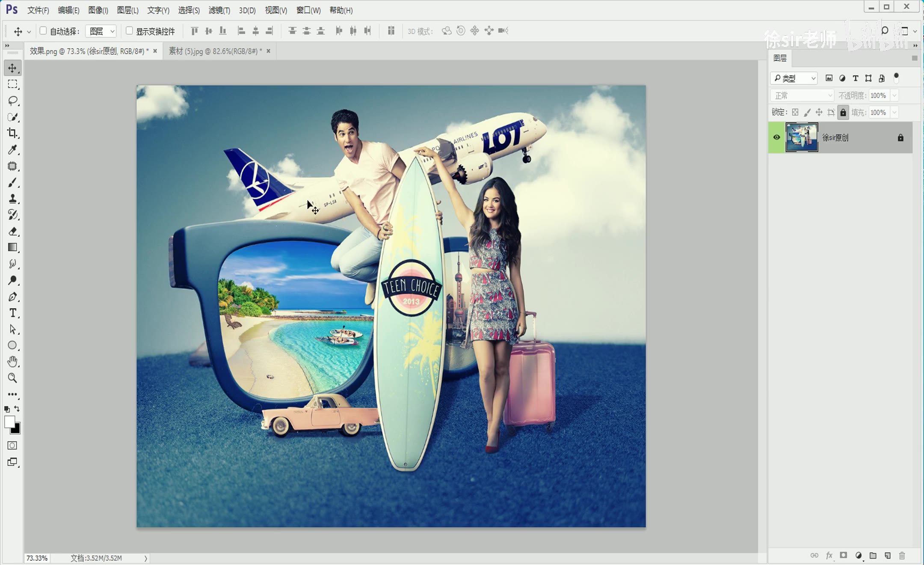
Task: Create a new layer group
Action: pyautogui.click(x=873, y=556)
